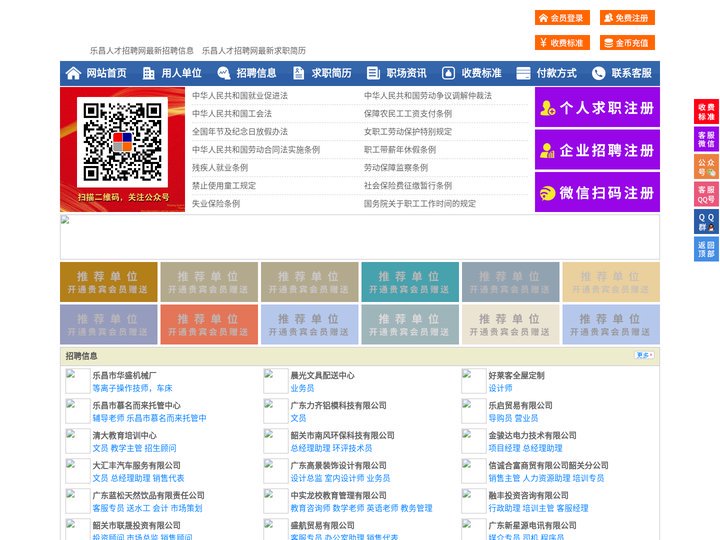Screen dimensions: 720x540
Task: Click the QR code image
Action: [x=122, y=142]
